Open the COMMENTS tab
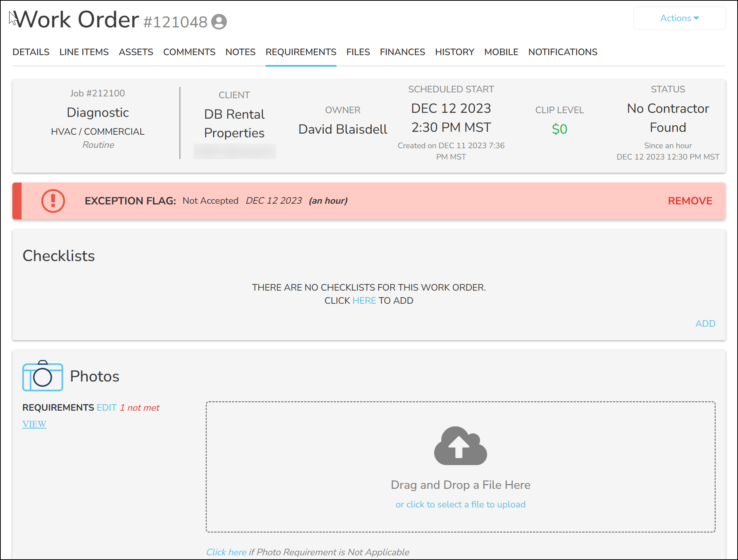Screen dimensions: 738x560 click(x=189, y=52)
